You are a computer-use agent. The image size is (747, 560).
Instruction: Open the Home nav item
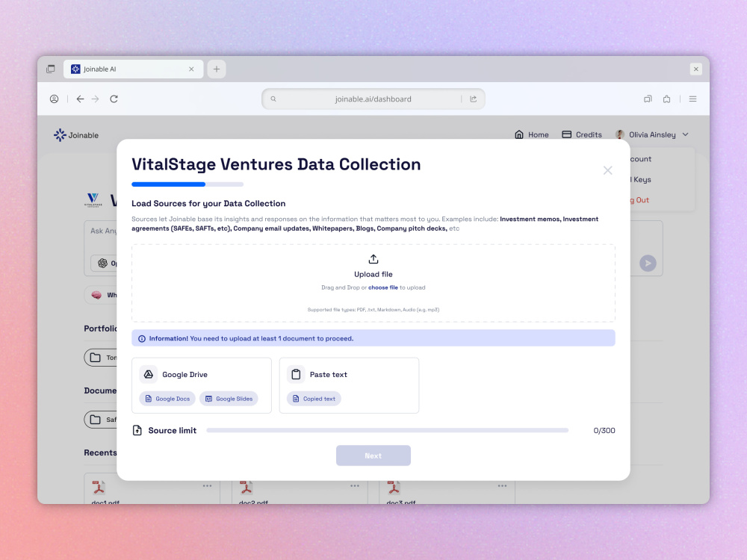click(532, 134)
